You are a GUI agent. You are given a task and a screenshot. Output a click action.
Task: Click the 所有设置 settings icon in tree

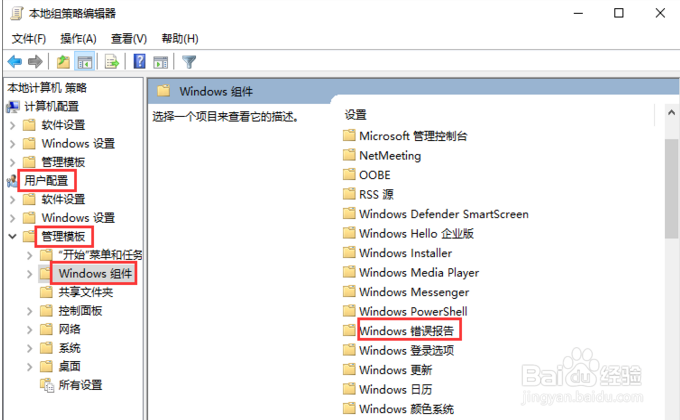coord(46,385)
